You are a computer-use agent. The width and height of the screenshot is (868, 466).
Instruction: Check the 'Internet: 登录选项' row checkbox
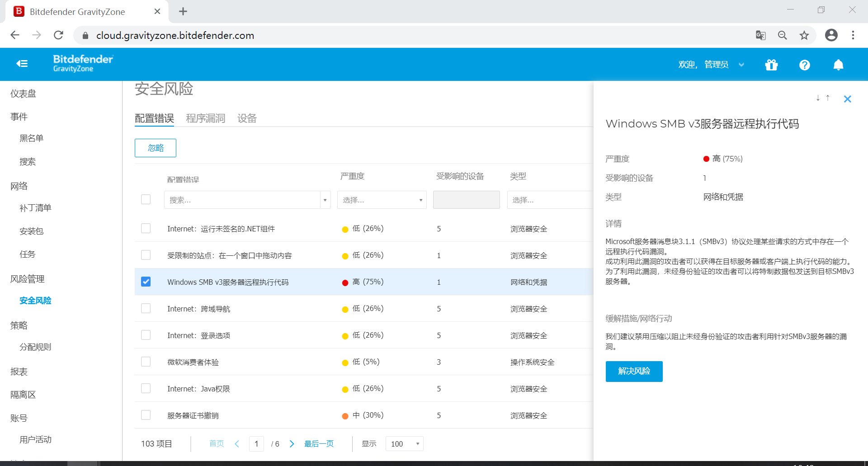(146, 335)
